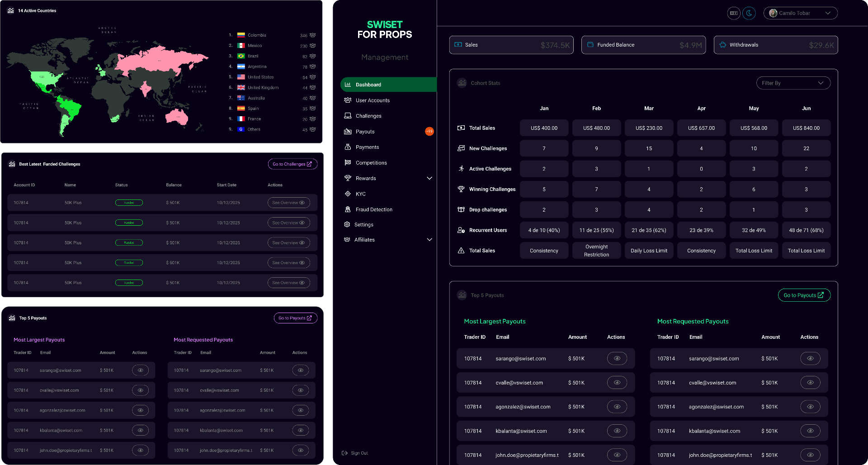Click the green Go to Payouts button
868x465 pixels.
pos(804,295)
